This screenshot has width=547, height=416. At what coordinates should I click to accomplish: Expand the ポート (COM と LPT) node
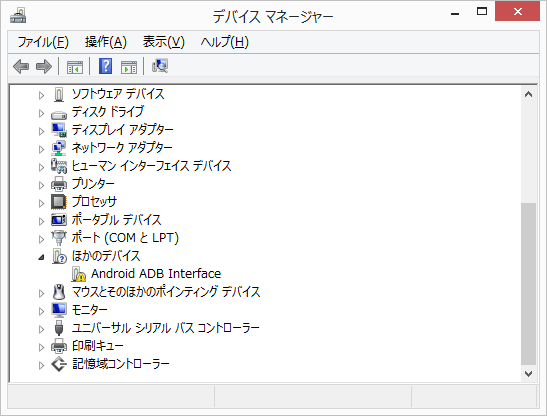42,239
